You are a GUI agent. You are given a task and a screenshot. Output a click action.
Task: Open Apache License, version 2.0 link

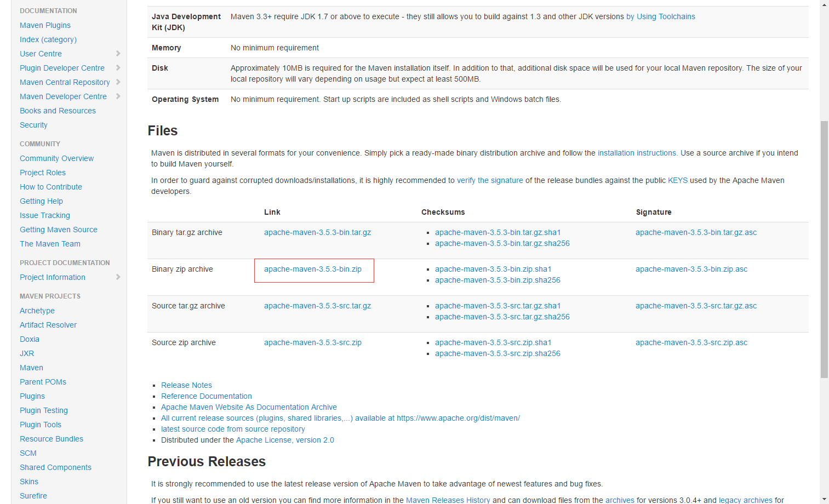(285, 440)
